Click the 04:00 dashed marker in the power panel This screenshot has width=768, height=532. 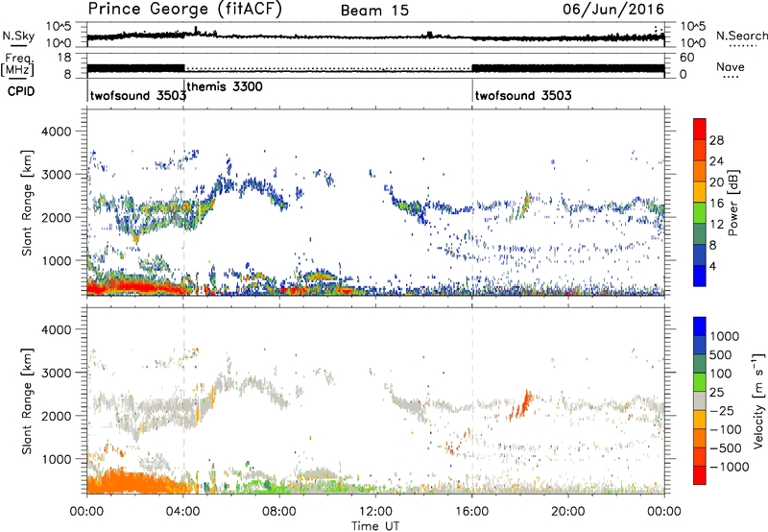[x=183, y=203]
